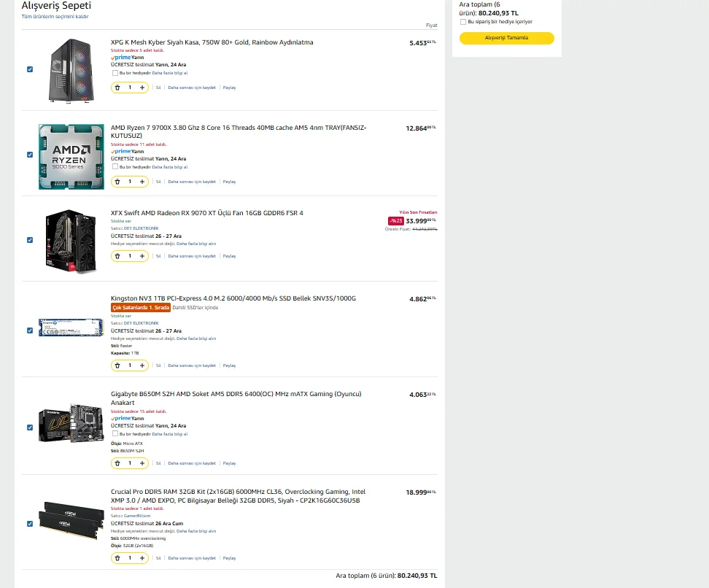Click Paylaş for XFX Radeon RX 9070 XT

pyautogui.click(x=229, y=256)
